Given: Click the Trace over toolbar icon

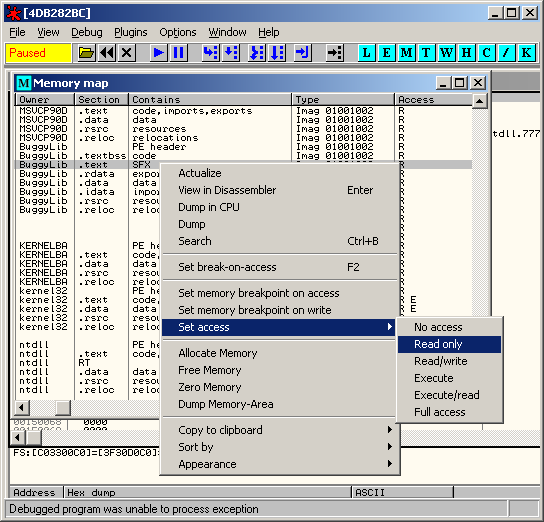Looking at the screenshot, I should click(277, 53).
